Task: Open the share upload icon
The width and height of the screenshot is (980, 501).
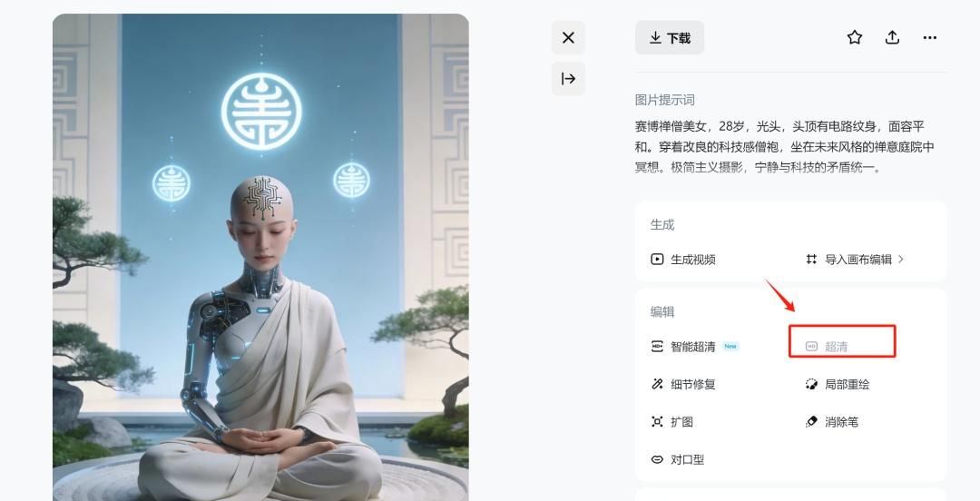Action: click(x=892, y=37)
